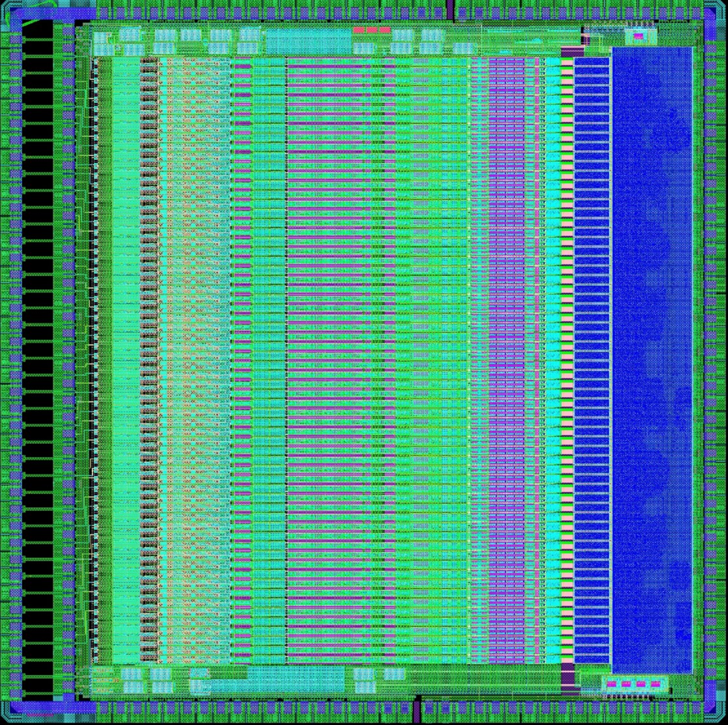The width and height of the screenshot is (728, 725).
Task: Click the wide cyan block in the top row
Action: 309,41
